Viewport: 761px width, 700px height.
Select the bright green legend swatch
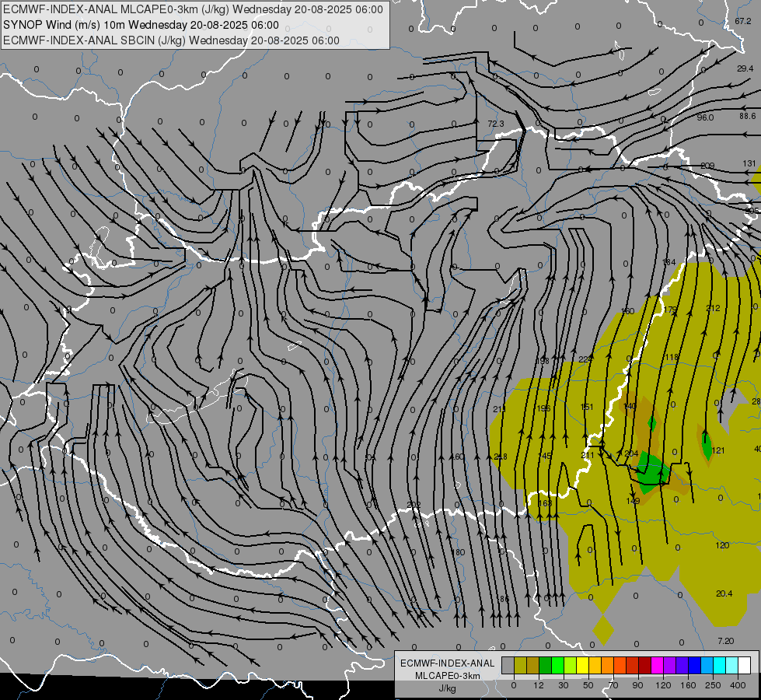pos(557,666)
